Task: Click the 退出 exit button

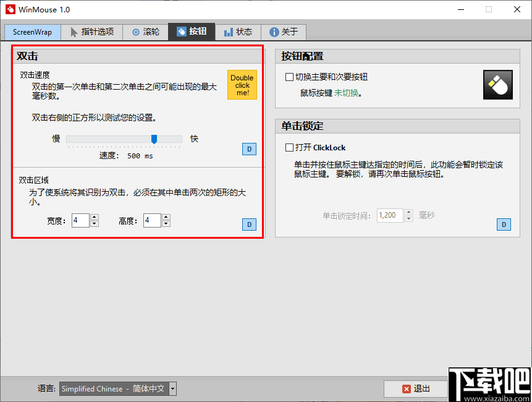Action: (x=416, y=388)
